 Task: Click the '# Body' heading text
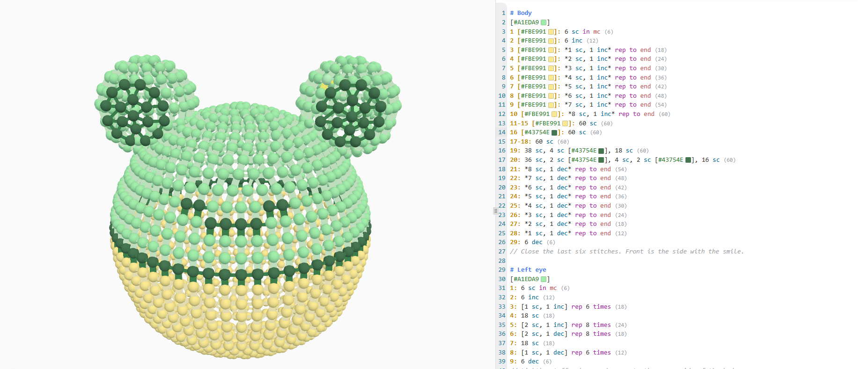click(x=521, y=13)
